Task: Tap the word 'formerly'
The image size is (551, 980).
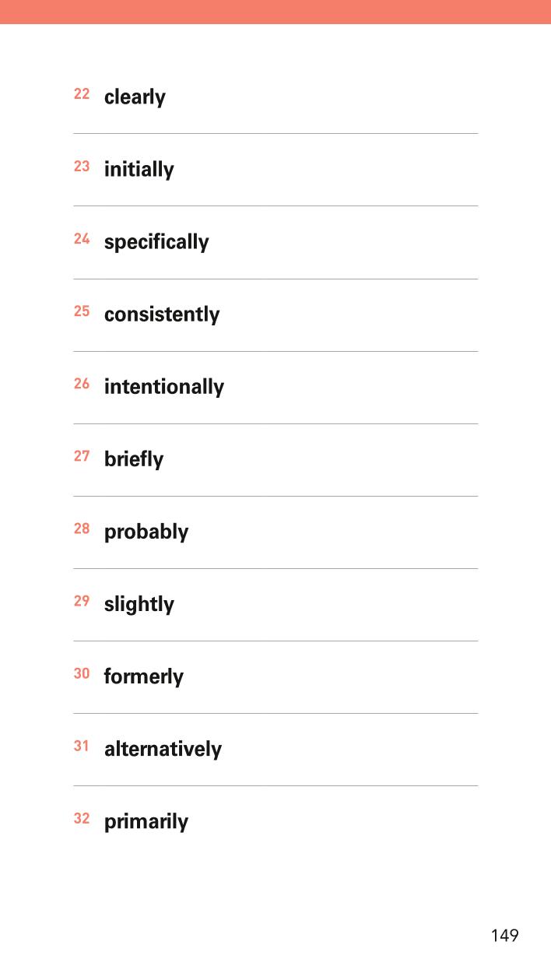Action: tap(144, 676)
